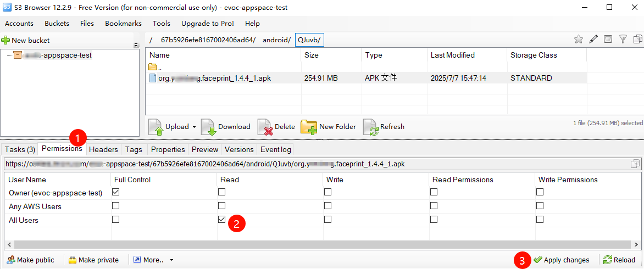Click the object URL field
Screen dimensions: 644x269
(317, 164)
